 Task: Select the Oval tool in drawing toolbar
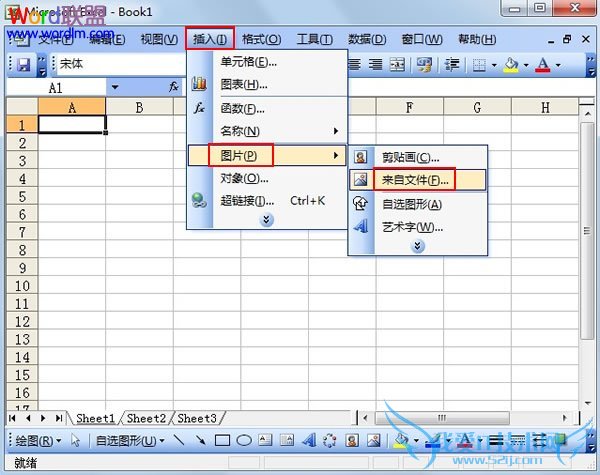pos(244,441)
